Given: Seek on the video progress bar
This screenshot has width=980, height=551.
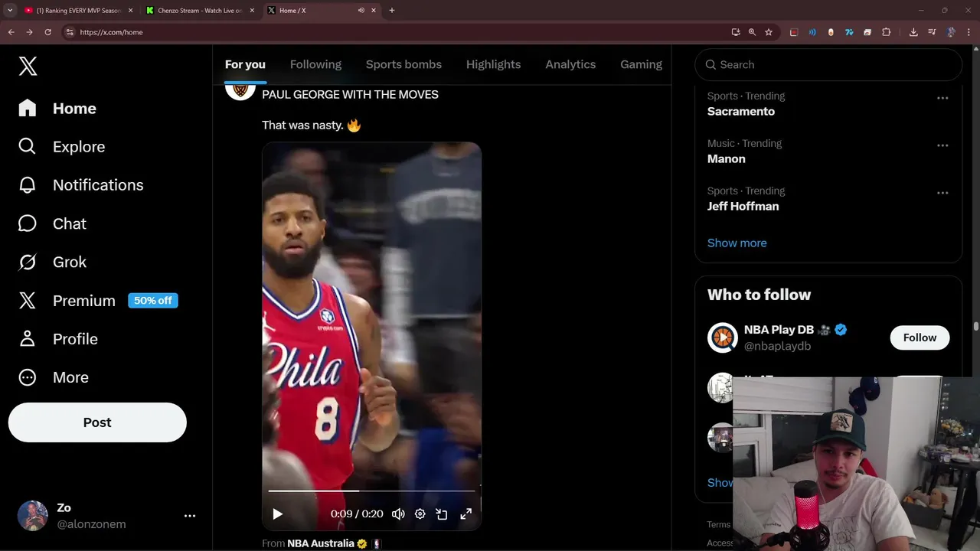Looking at the screenshot, I should (371, 491).
